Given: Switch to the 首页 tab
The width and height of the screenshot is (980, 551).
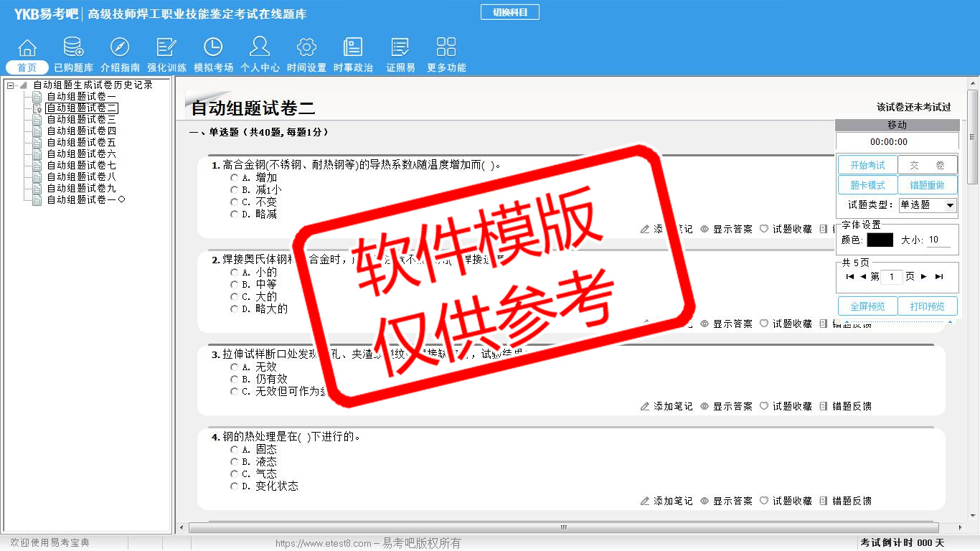Looking at the screenshot, I should 27,67.
